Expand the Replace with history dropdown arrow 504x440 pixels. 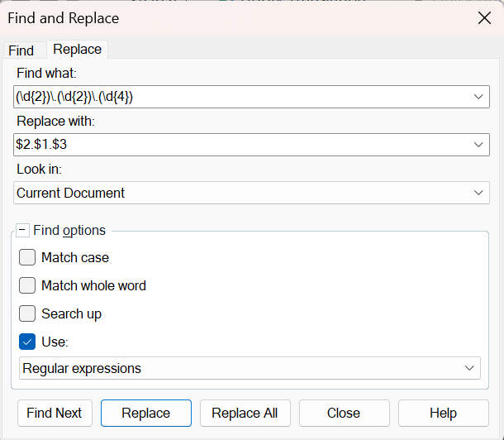[x=478, y=145]
